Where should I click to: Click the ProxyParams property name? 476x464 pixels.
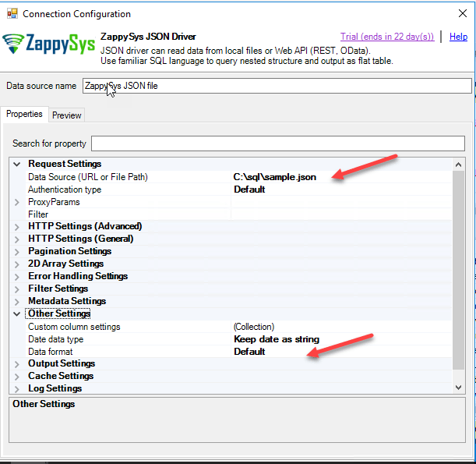pos(54,202)
